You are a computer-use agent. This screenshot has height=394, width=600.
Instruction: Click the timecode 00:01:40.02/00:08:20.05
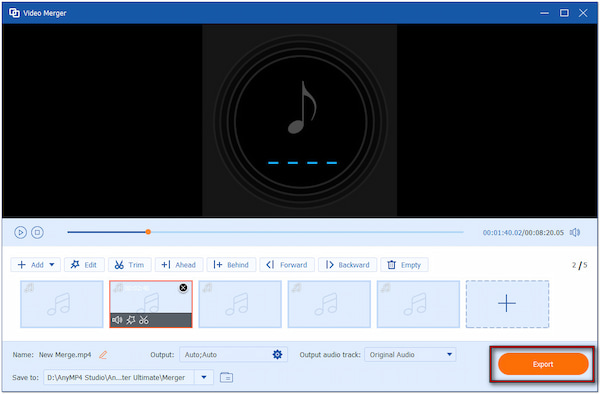(x=523, y=233)
